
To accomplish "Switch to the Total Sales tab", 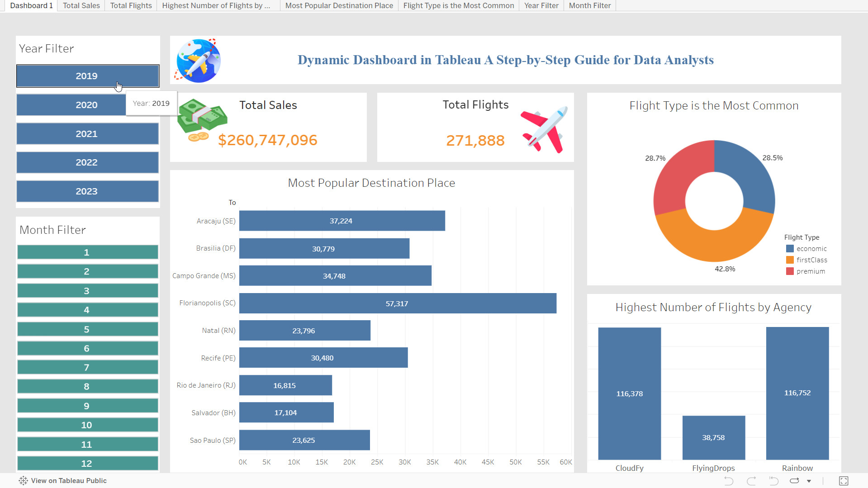I will 81,5.
